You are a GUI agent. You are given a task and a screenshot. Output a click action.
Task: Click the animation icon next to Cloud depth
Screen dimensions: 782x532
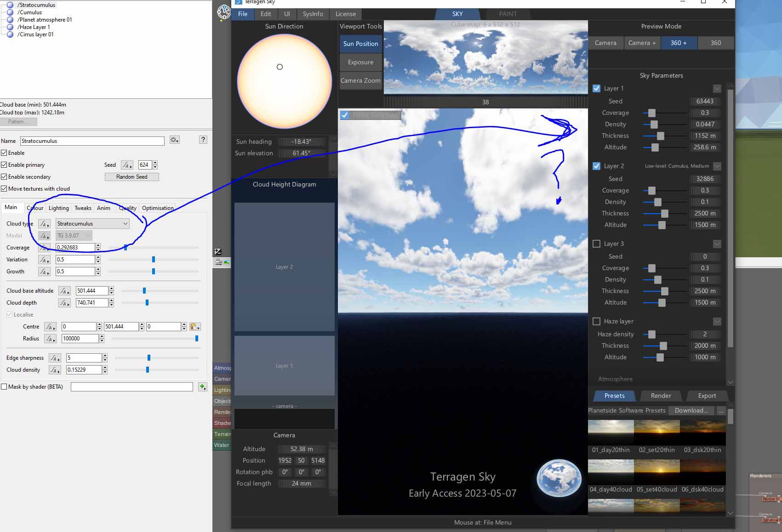coord(64,303)
